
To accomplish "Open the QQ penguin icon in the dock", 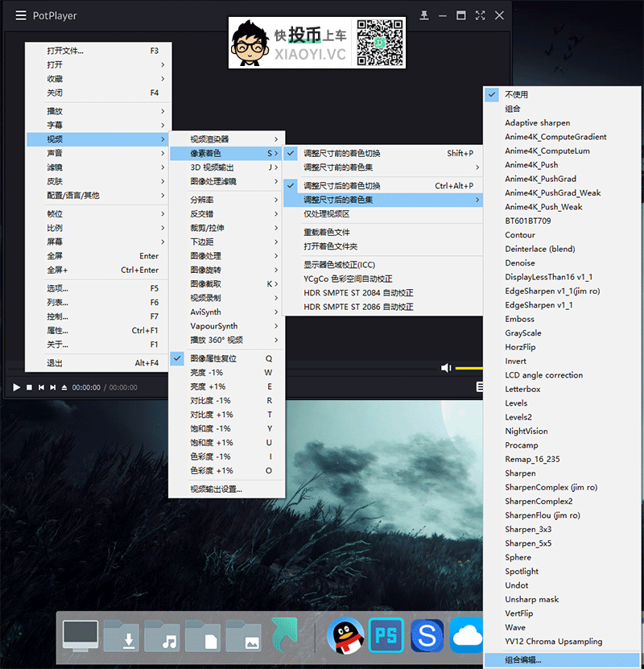I will pyautogui.click(x=345, y=636).
